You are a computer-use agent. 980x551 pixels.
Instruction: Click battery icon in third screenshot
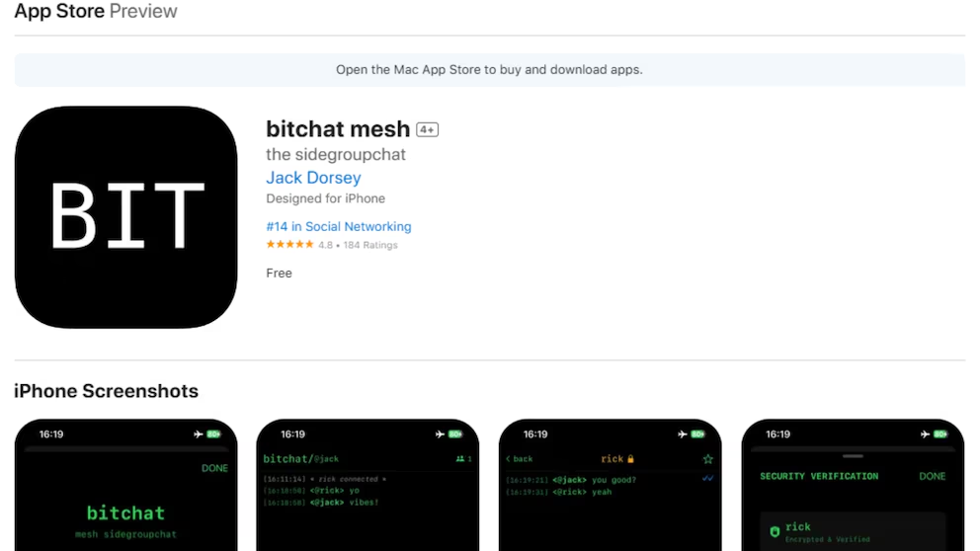pyautogui.click(x=698, y=434)
